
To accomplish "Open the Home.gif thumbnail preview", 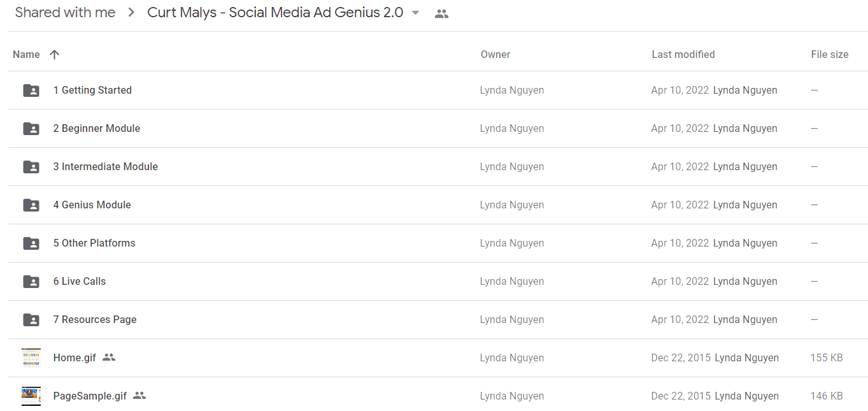I will [x=31, y=358].
